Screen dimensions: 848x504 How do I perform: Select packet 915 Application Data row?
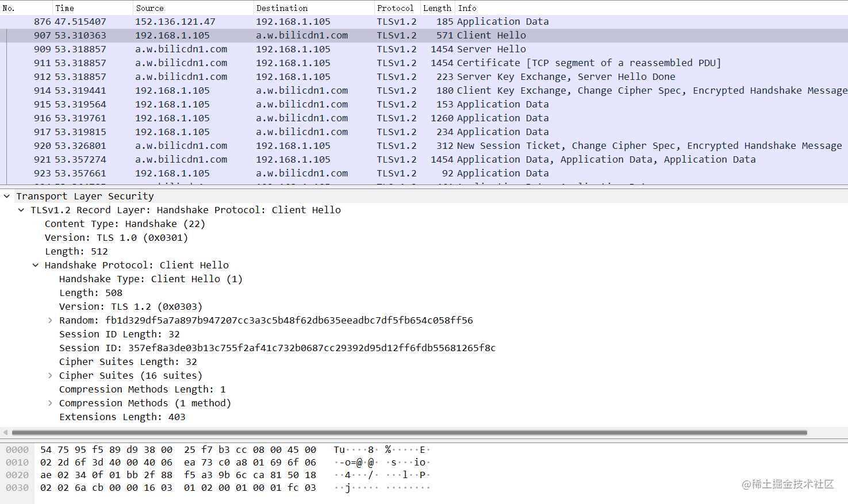pyautogui.click(x=424, y=105)
